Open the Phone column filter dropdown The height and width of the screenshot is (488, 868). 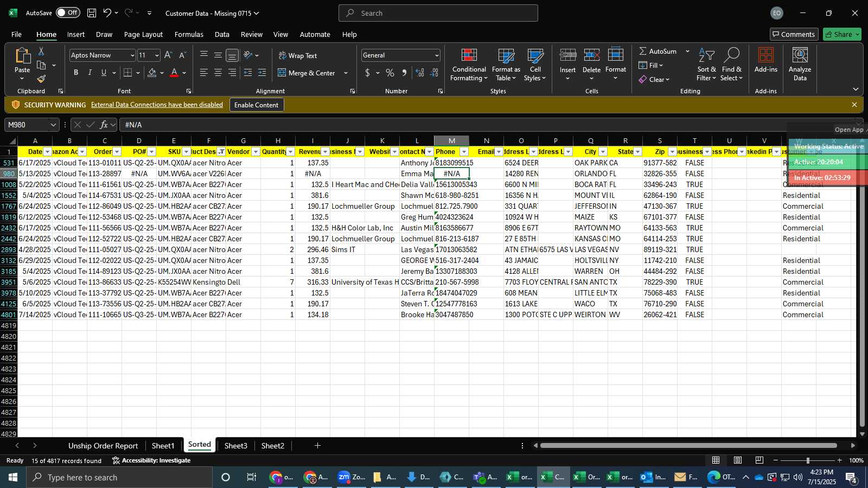[x=464, y=152]
